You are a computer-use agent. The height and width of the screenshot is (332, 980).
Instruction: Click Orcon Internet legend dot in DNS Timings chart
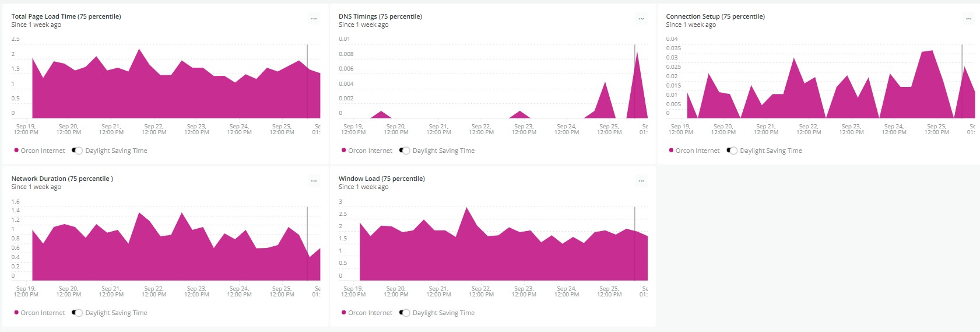click(344, 151)
